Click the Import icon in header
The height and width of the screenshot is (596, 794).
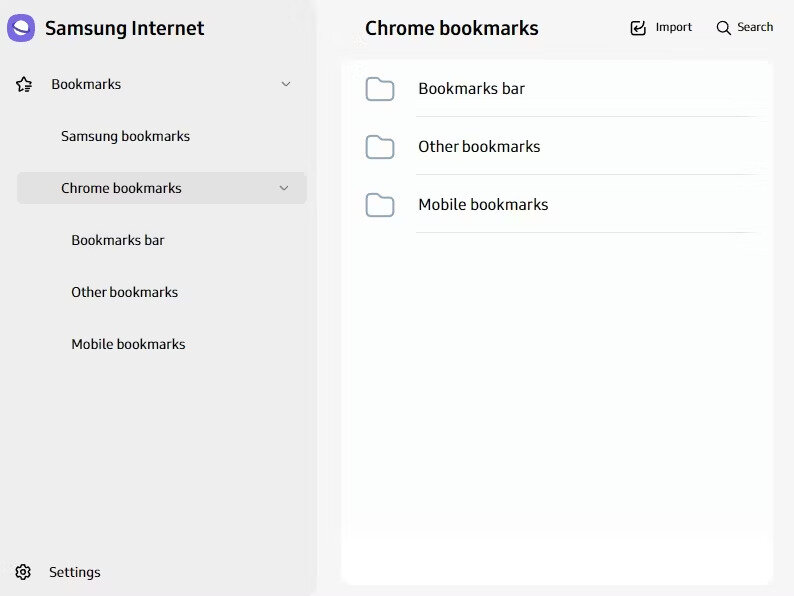tap(638, 27)
